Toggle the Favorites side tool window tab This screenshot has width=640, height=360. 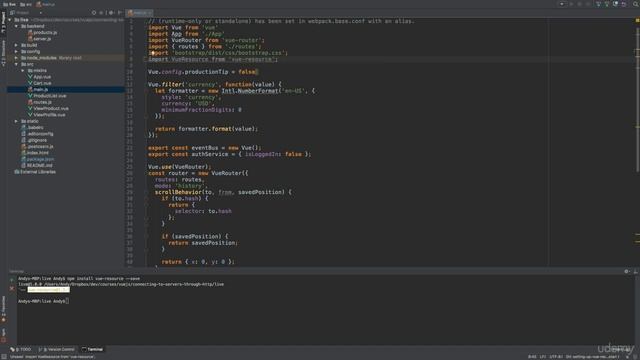pyautogui.click(x=3, y=309)
